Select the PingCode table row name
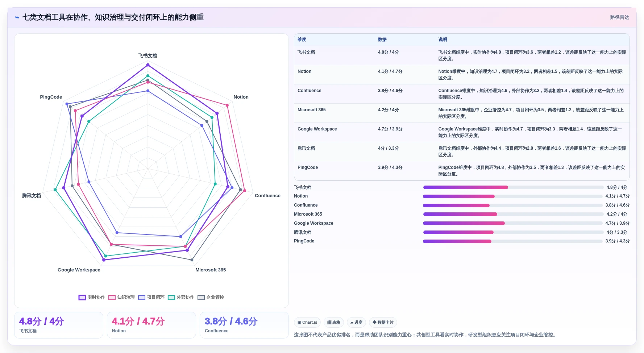Screen dimensions: 644x353 coord(308,167)
